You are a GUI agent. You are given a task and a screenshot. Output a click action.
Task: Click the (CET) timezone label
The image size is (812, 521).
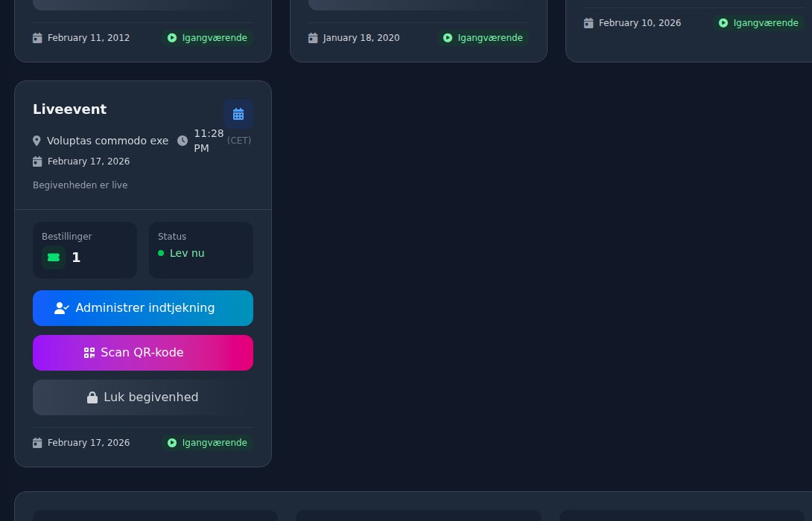[239, 140]
